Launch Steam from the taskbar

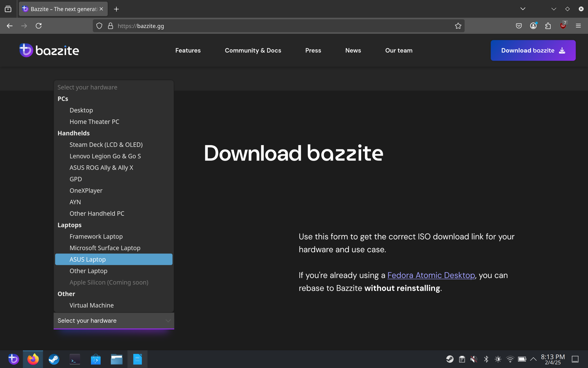pyautogui.click(x=54, y=359)
